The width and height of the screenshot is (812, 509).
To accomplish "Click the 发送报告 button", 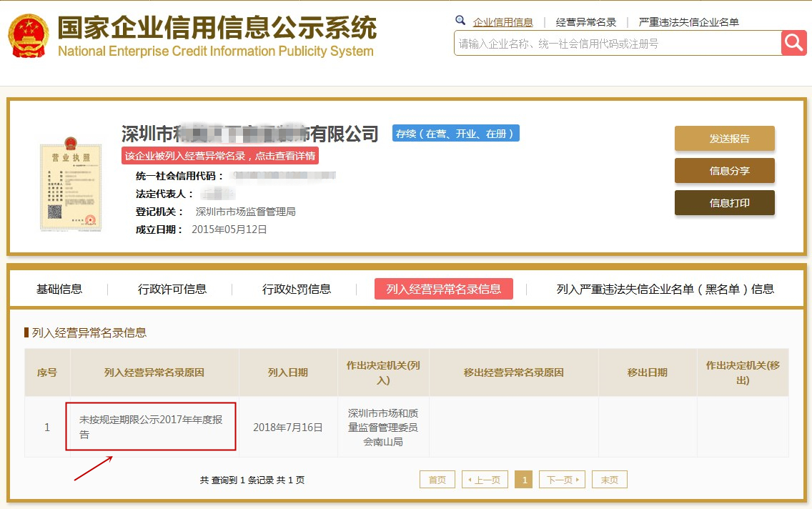I will click(725, 138).
